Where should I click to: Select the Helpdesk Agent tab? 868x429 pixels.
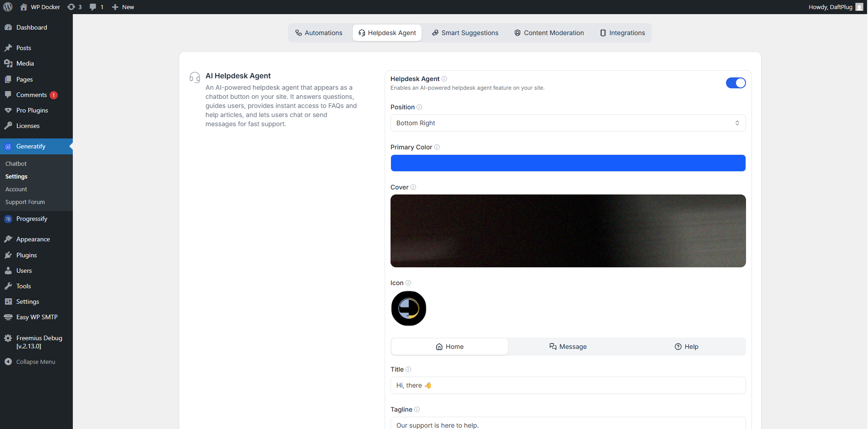coord(387,33)
